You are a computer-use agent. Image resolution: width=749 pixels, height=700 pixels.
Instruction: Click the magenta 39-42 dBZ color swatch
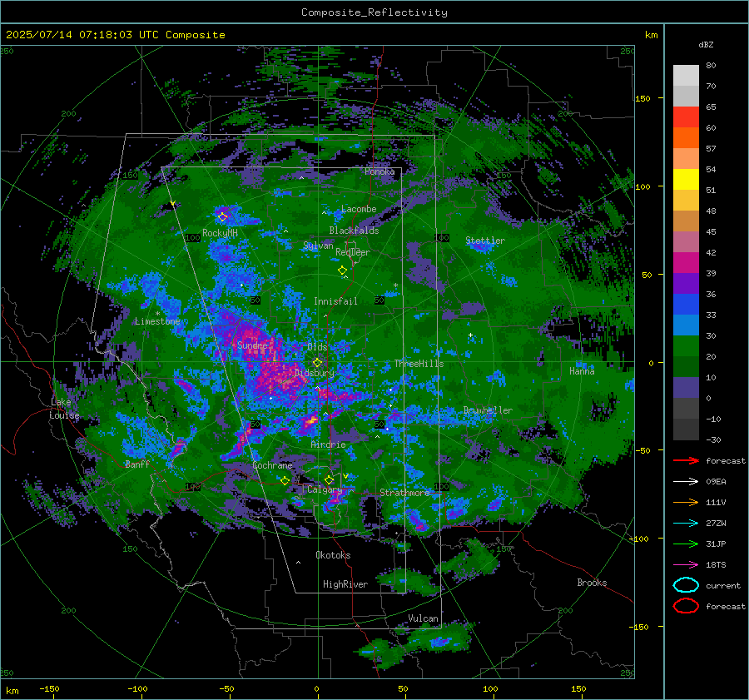[x=686, y=263]
